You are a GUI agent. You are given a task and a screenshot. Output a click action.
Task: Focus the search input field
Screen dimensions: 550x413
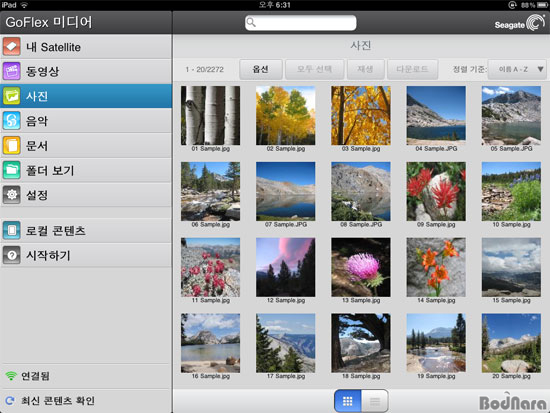pyautogui.click(x=301, y=22)
